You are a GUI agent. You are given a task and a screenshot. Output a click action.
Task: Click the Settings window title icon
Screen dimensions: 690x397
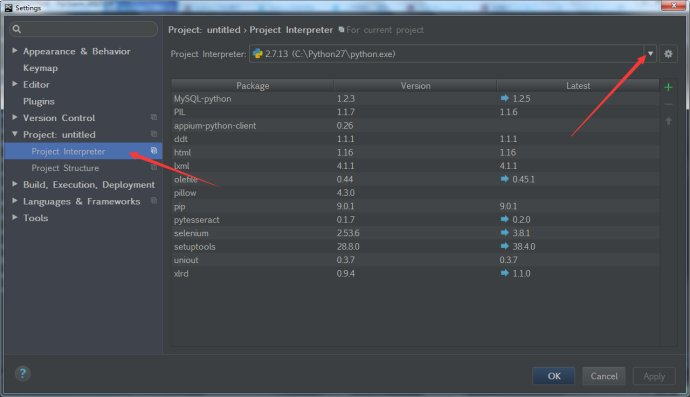[8, 7]
